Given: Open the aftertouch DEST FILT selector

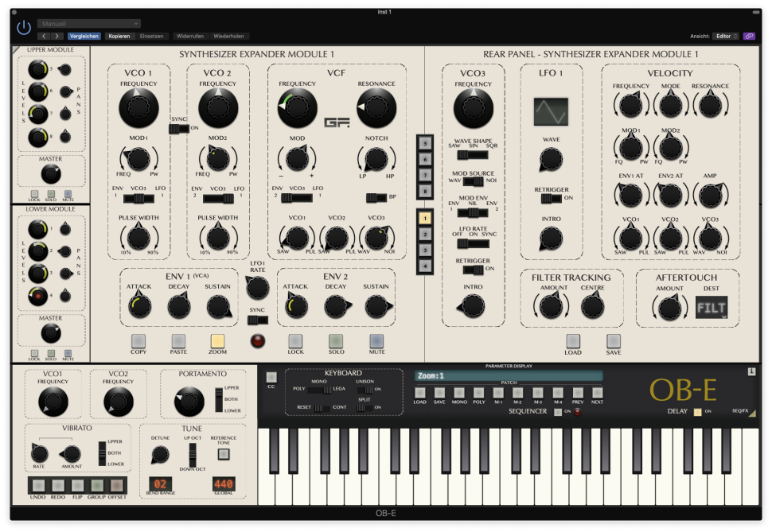Looking at the screenshot, I should click(711, 308).
